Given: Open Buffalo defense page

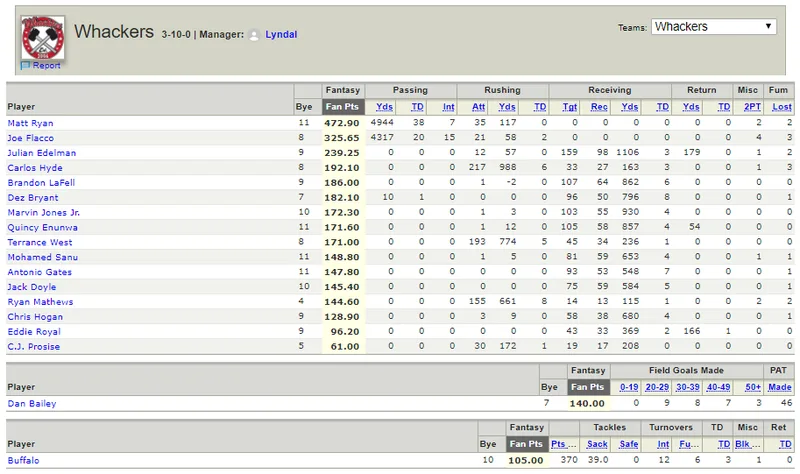Looking at the screenshot, I should [x=23, y=460].
